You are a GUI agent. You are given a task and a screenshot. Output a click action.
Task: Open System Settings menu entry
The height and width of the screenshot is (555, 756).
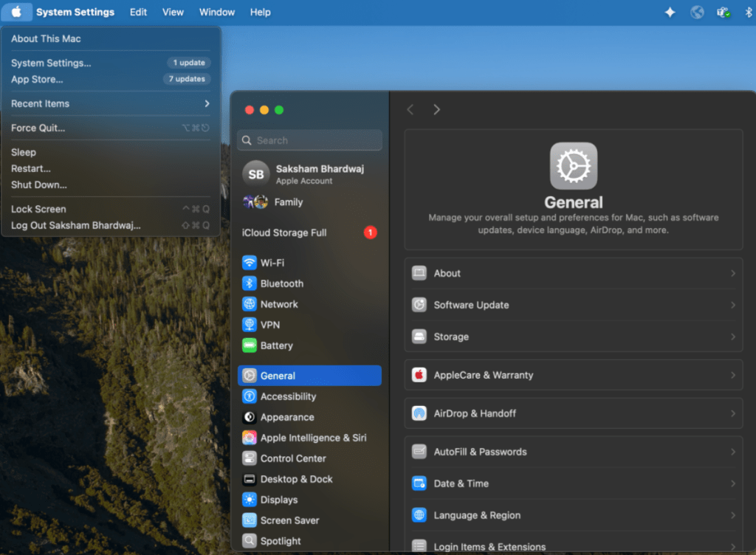click(111, 63)
